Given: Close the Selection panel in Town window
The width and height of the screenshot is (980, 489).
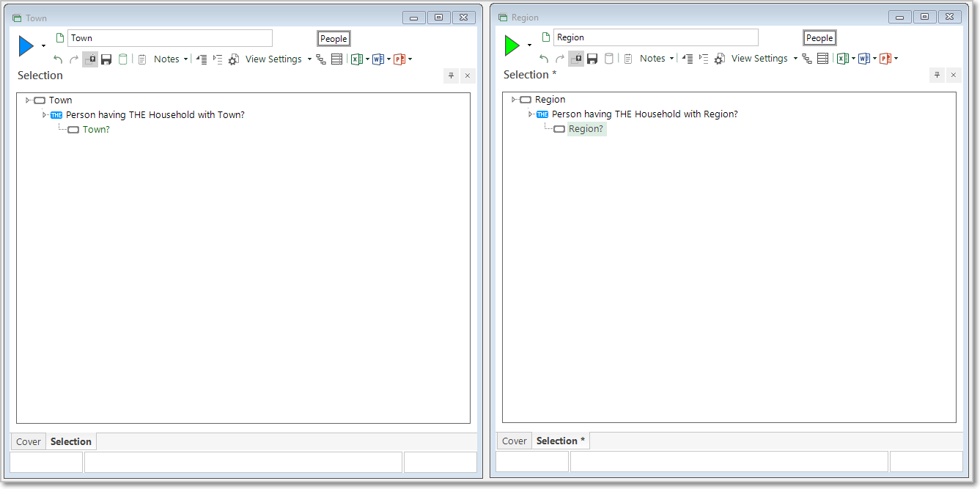Looking at the screenshot, I should (x=468, y=76).
